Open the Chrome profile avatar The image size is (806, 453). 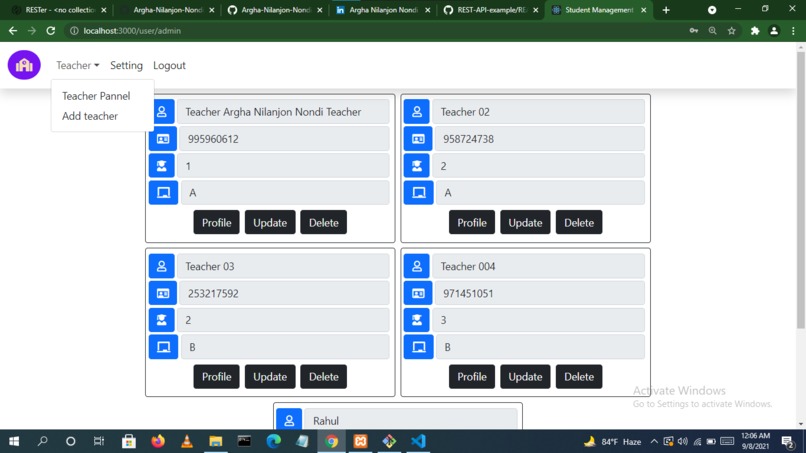pyautogui.click(x=774, y=31)
